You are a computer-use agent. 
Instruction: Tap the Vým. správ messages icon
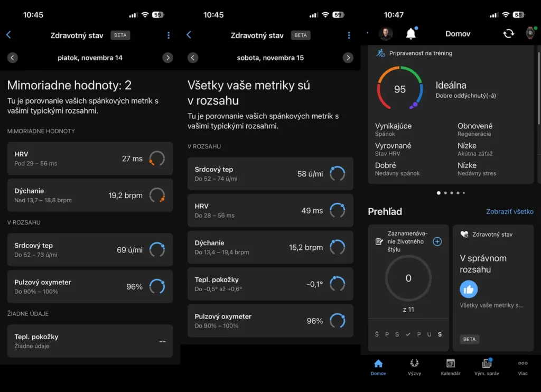[486, 367]
